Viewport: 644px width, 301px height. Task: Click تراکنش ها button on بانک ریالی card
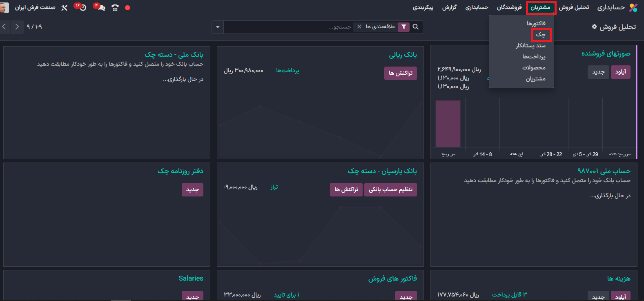pos(400,73)
